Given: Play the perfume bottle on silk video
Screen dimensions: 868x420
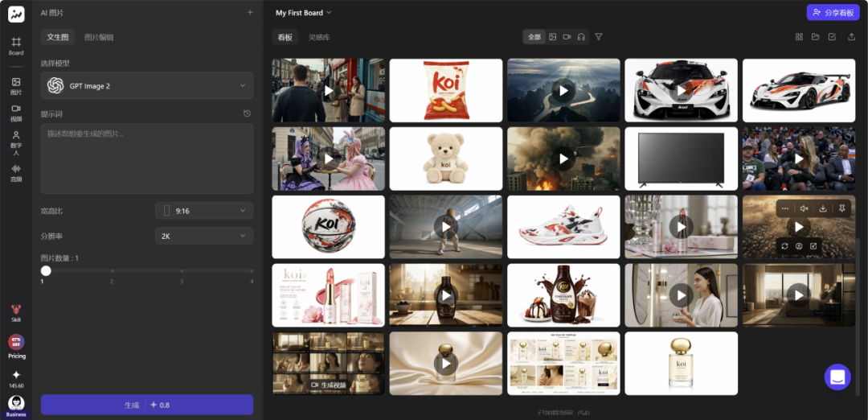Looking at the screenshot, I should [x=445, y=364].
